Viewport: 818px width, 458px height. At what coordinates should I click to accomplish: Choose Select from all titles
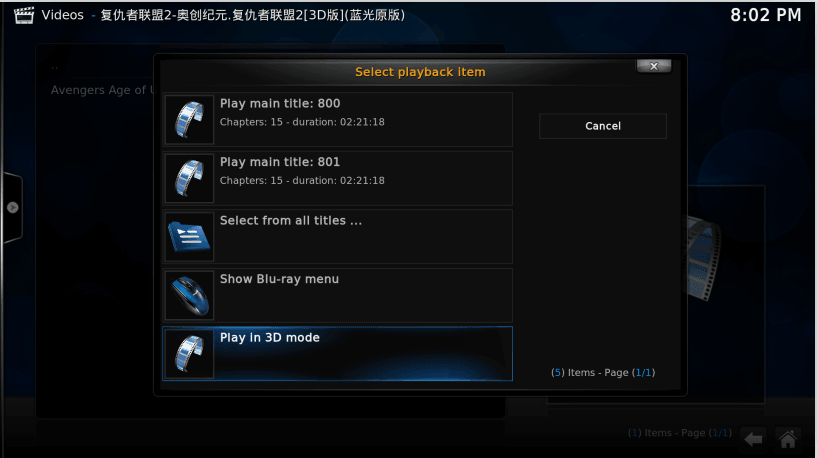pyautogui.click(x=338, y=237)
